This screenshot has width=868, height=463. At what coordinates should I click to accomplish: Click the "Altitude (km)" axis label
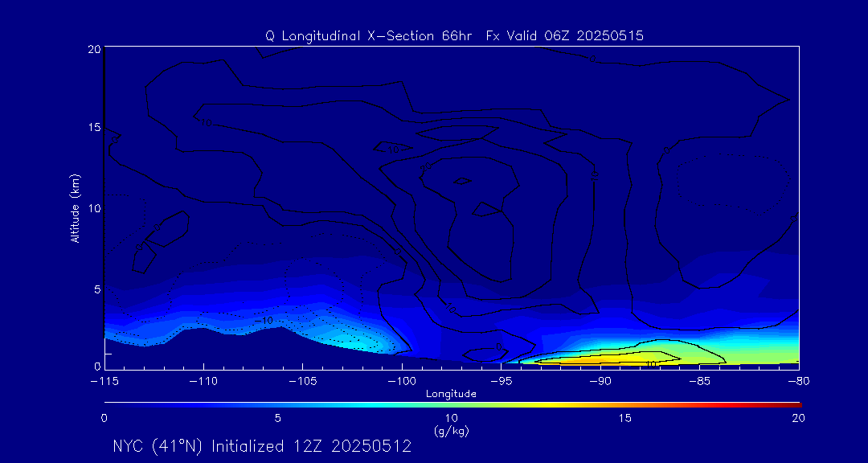point(76,207)
